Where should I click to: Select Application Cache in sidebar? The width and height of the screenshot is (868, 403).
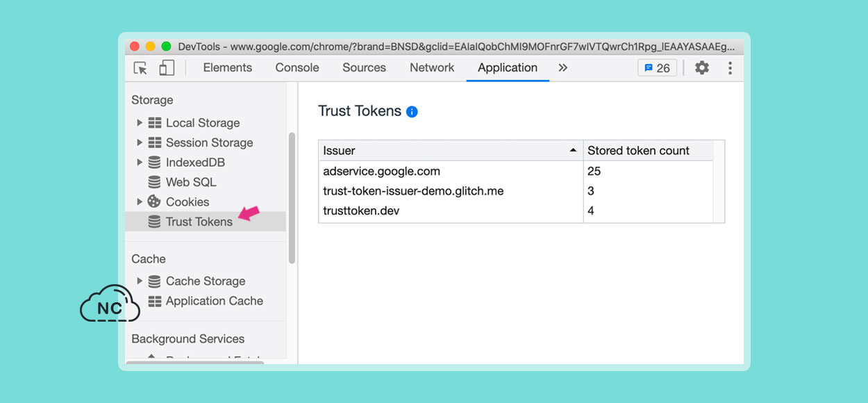(215, 301)
